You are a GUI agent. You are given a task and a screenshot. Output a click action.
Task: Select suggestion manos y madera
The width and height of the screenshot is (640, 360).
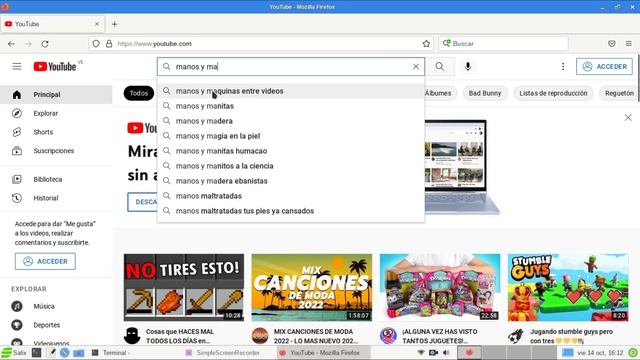click(x=291, y=121)
